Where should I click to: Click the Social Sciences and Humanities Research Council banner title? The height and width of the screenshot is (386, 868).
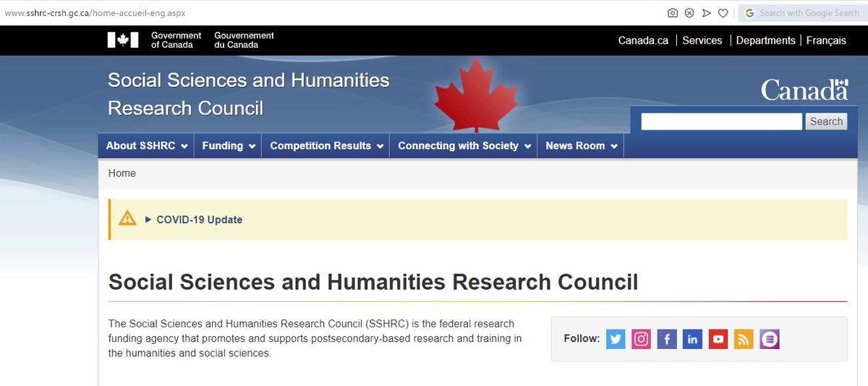(x=249, y=94)
